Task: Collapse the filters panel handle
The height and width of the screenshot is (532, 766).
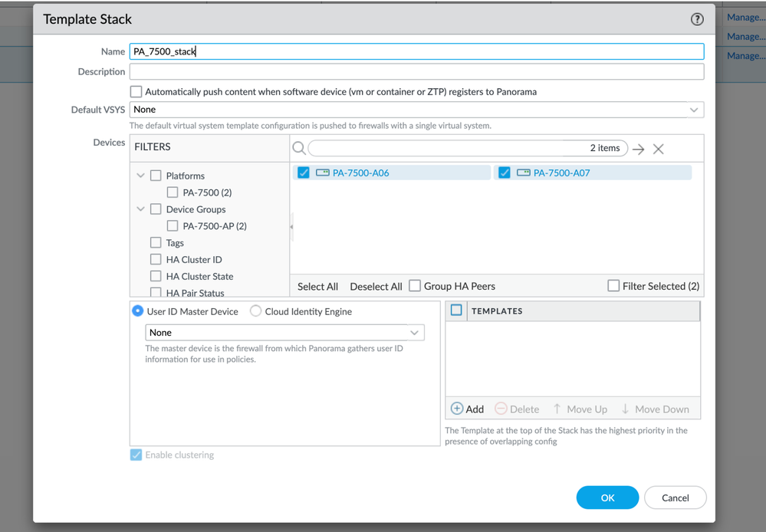Action: point(291,227)
